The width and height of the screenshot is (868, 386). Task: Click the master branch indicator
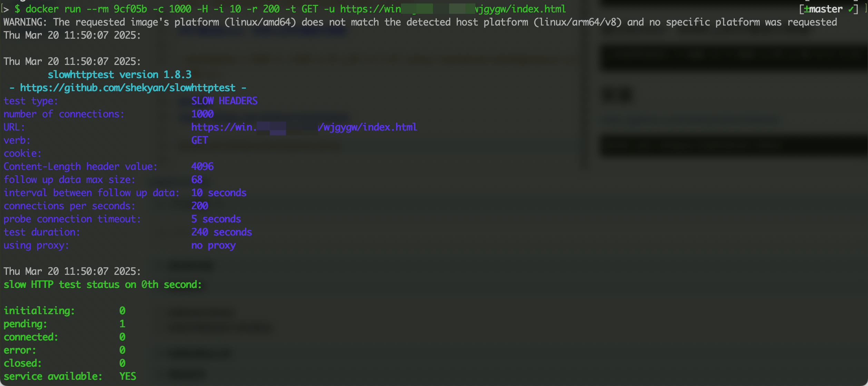coord(825,9)
